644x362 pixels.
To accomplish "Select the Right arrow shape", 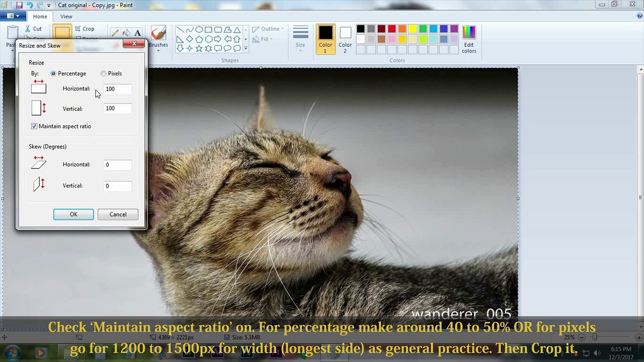I will (x=218, y=39).
